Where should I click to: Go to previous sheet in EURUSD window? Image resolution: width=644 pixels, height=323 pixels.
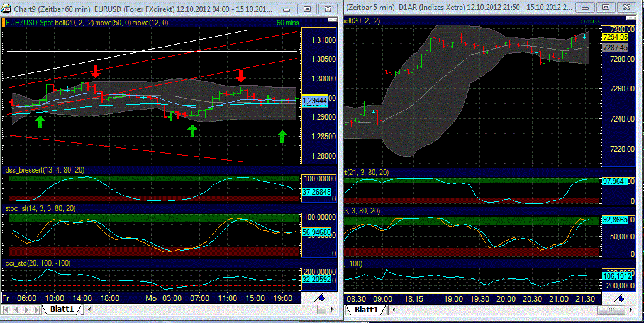coord(16,309)
